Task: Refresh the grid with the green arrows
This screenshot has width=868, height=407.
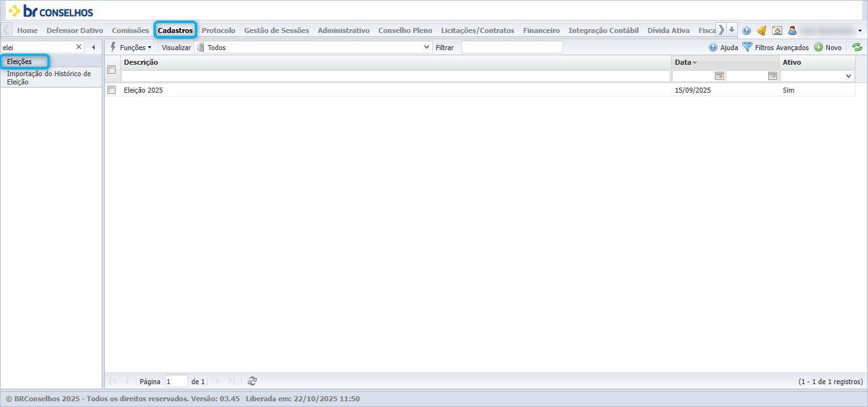Action: (857, 48)
